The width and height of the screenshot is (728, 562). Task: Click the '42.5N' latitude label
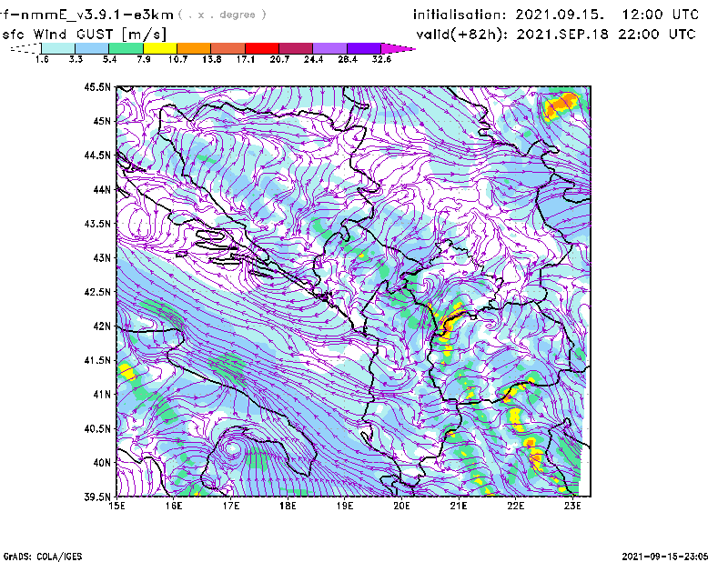pos(97,292)
